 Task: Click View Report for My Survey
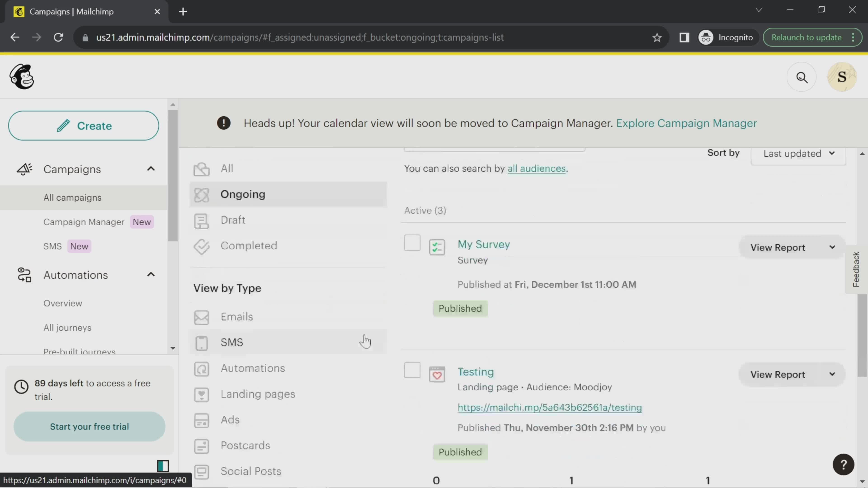778,247
